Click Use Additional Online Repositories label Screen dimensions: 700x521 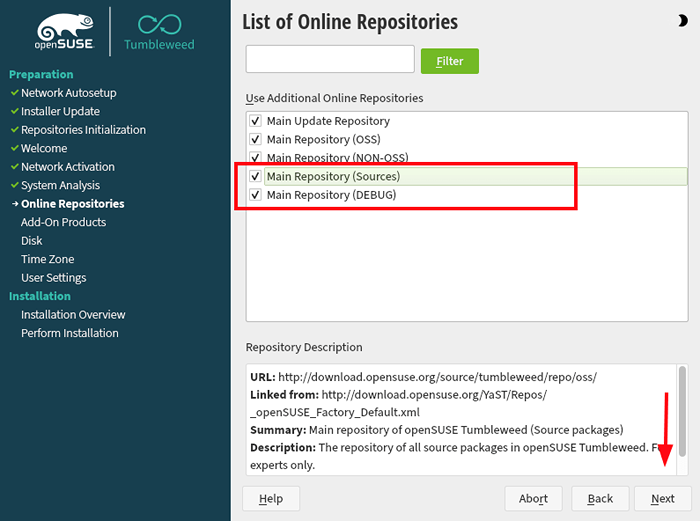(334, 98)
